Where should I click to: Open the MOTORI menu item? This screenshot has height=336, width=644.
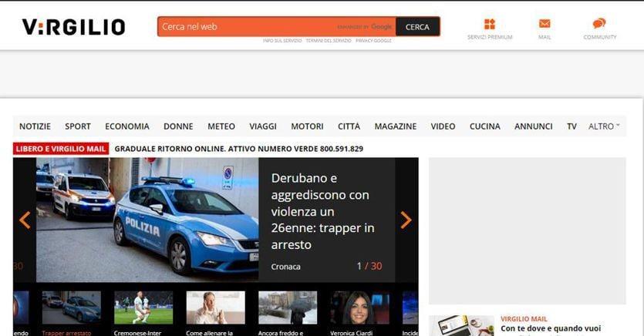(307, 126)
